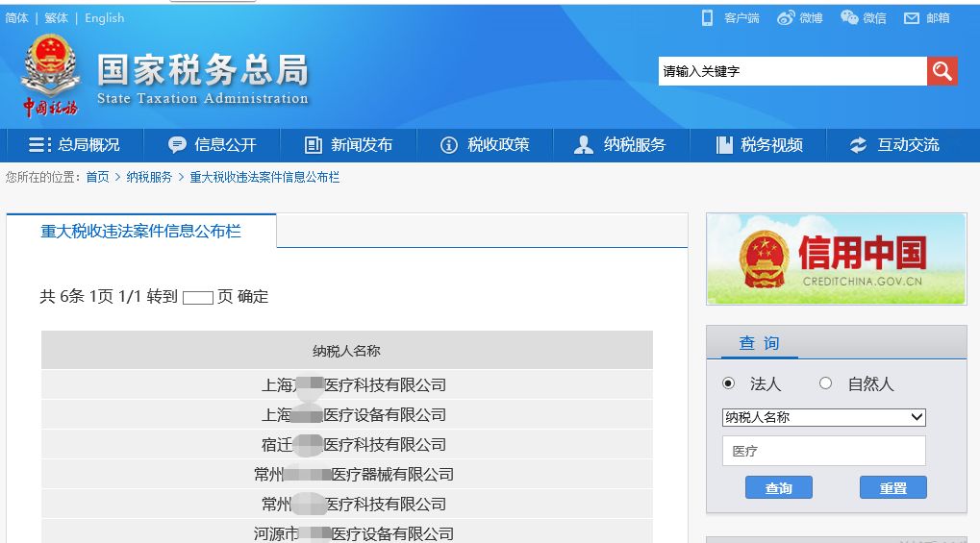
Task: Open the 纳税人名称 dropdown
Action: coord(824,417)
